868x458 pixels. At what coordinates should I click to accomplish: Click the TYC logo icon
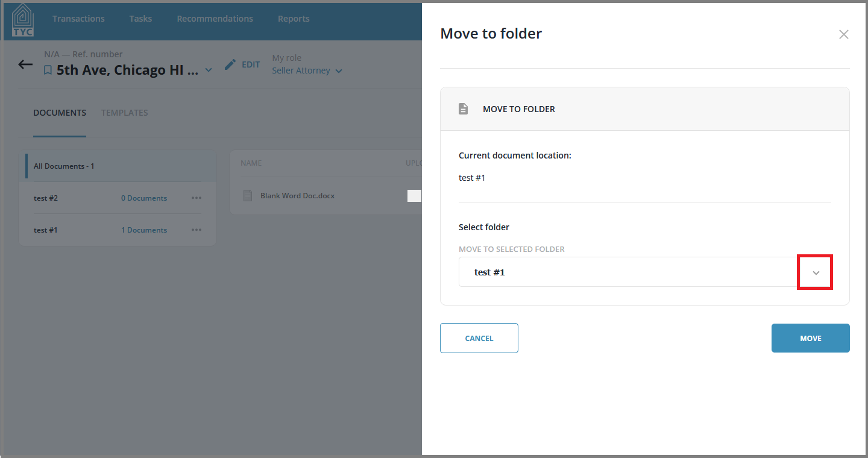pos(23,20)
